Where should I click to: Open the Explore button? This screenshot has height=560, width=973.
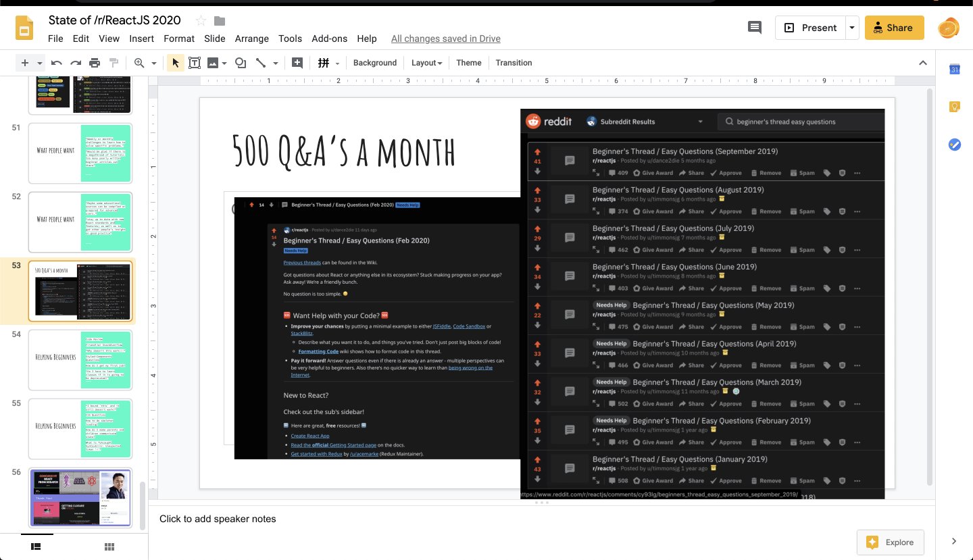891,542
